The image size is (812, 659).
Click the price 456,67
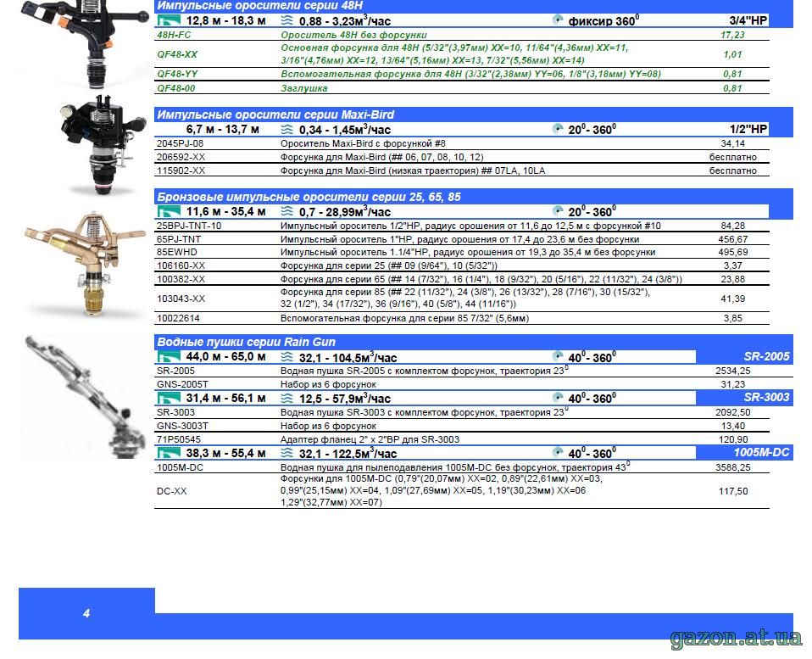pyautogui.click(x=733, y=239)
